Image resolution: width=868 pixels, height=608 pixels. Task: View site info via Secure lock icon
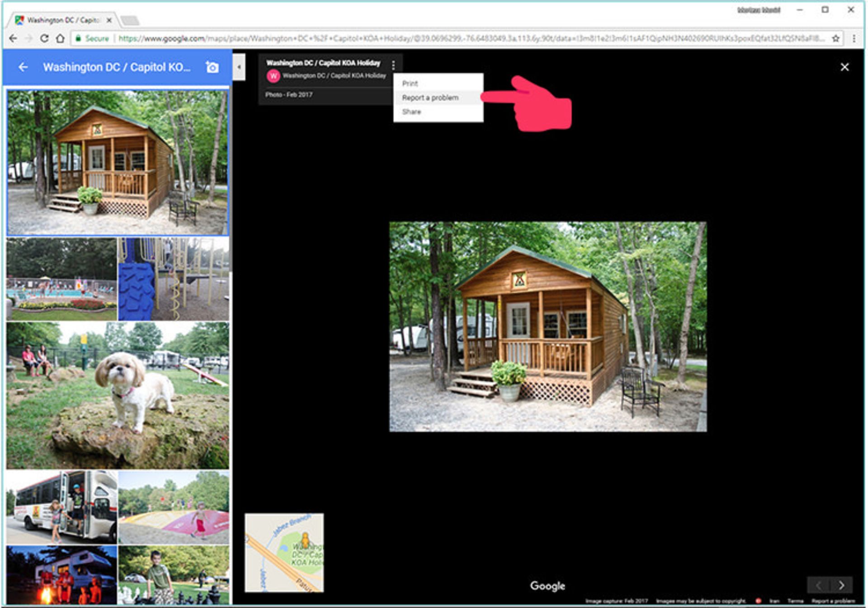[92, 38]
